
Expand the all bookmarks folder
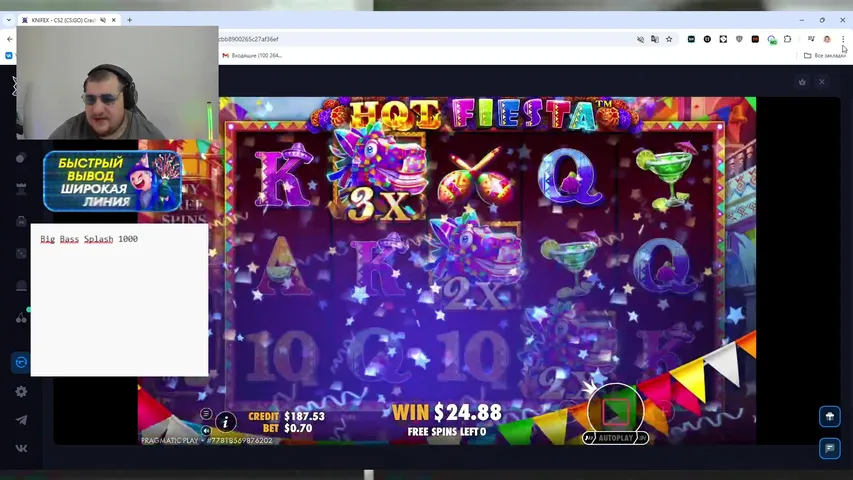pyautogui.click(x=825, y=56)
